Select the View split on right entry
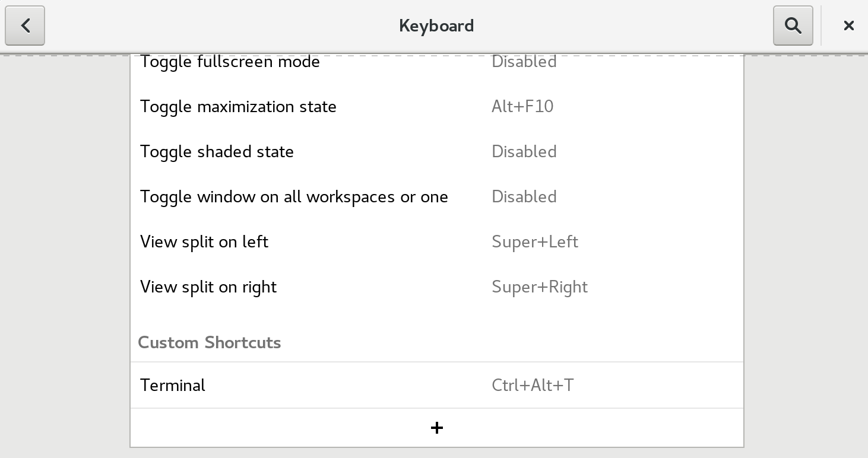 click(x=437, y=287)
